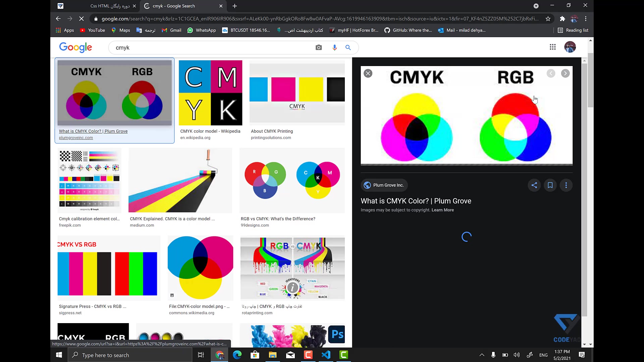Open three-dot more options in preview panel
This screenshot has height=362, width=644.
pyautogui.click(x=566, y=185)
